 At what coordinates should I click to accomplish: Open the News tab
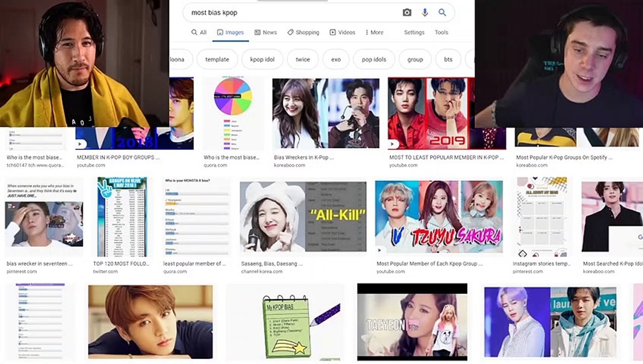(x=265, y=32)
